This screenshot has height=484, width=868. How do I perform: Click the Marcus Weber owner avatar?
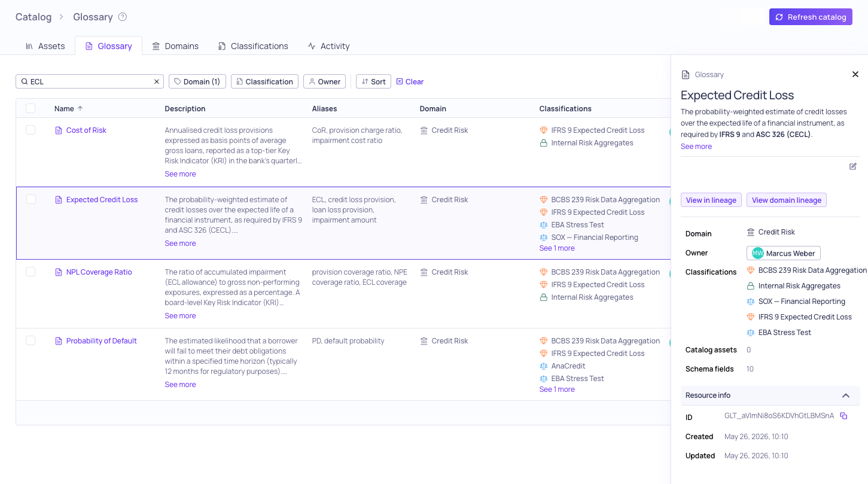[758, 253]
